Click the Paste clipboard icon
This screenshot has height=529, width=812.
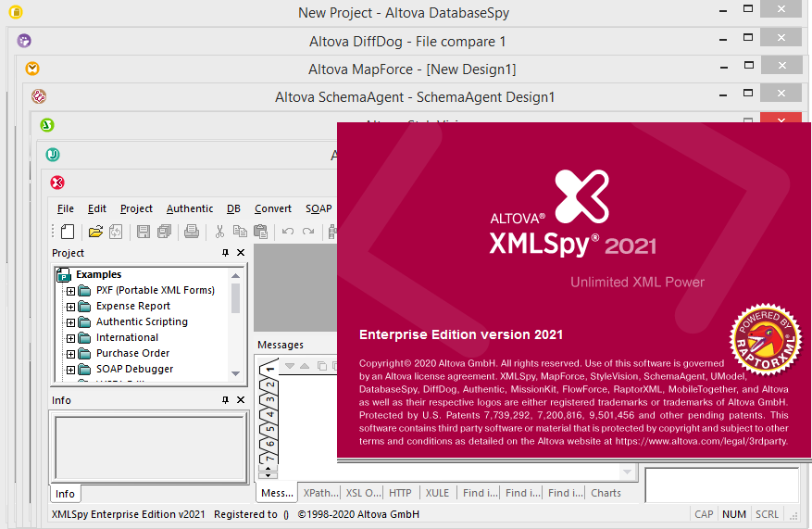260,232
